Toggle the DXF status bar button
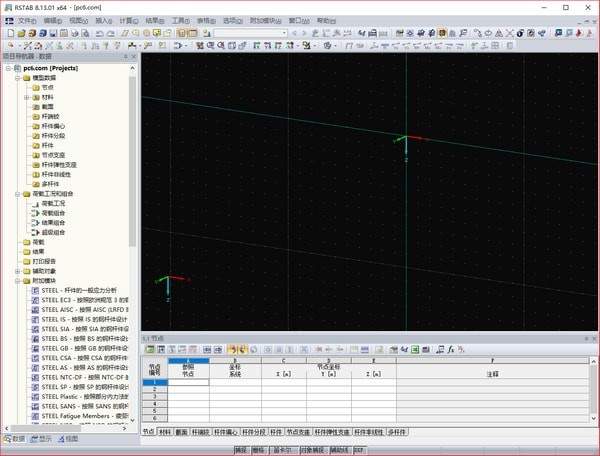The height and width of the screenshot is (456, 600). (359, 451)
